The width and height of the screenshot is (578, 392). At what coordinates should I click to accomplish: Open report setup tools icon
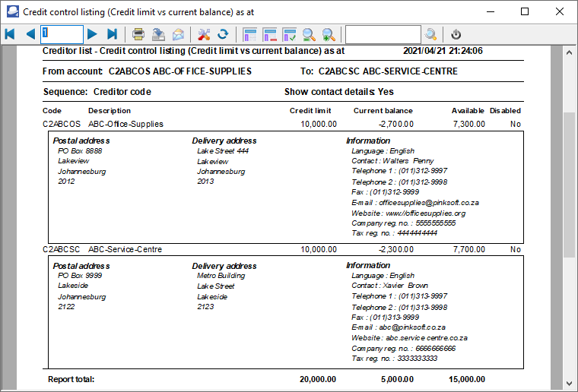point(203,34)
